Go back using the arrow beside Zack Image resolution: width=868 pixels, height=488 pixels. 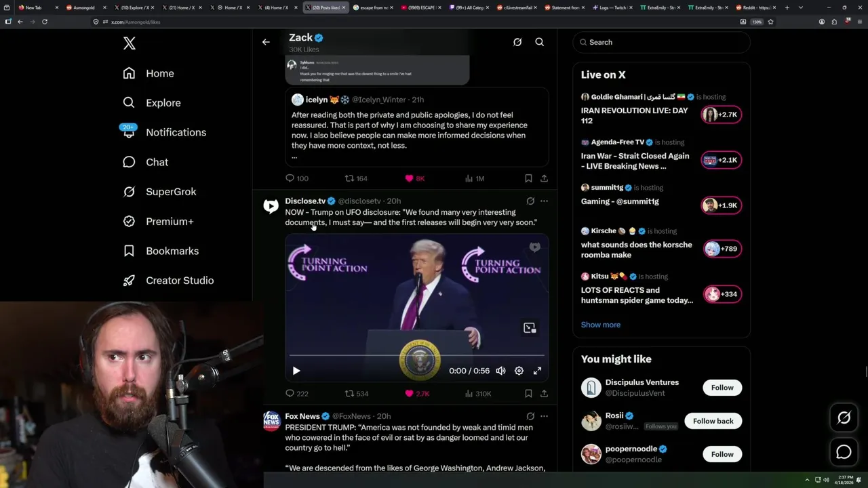[x=266, y=42]
